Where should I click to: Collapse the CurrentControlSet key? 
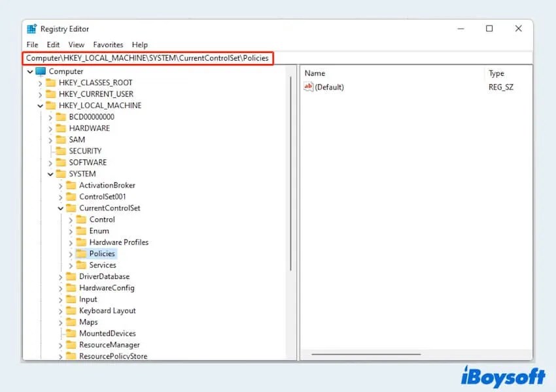click(x=61, y=208)
